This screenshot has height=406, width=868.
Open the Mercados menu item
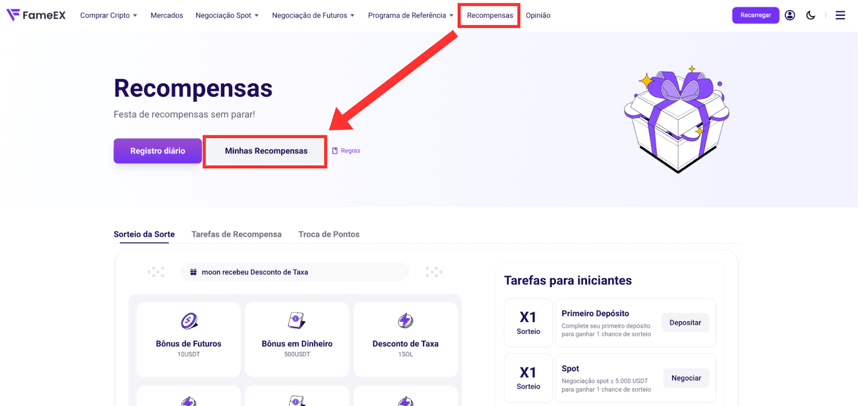(167, 15)
